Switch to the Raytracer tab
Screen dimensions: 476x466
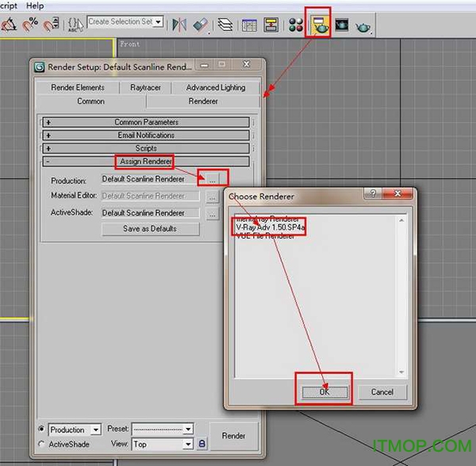145,88
